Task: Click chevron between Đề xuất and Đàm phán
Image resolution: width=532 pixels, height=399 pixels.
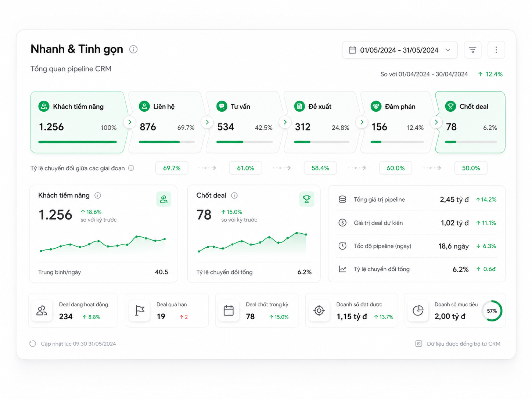Action: (362, 122)
